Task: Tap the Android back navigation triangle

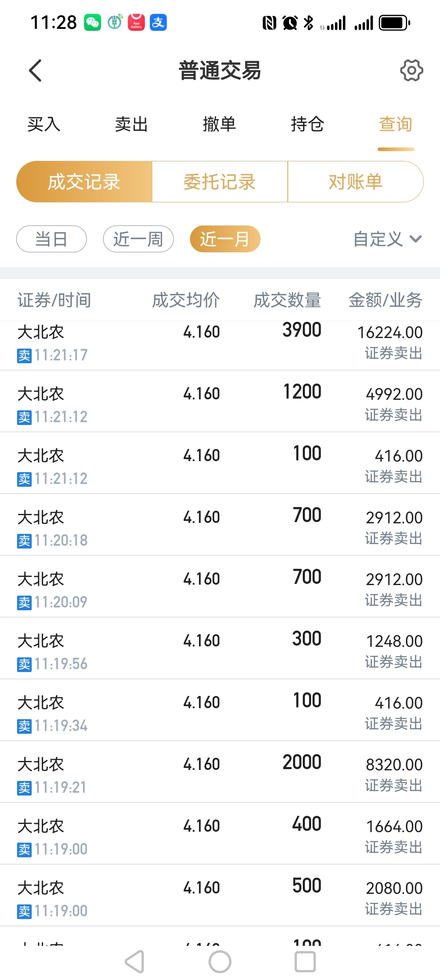Action: (135, 961)
